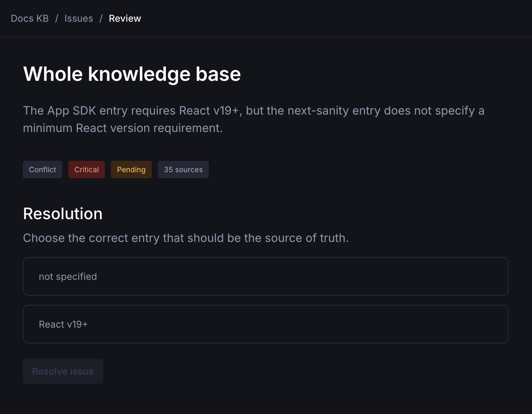Image resolution: width=532 pixels, height=414 pixels.
Task: Click the Resolution section heading
Action: click(63, 214)
